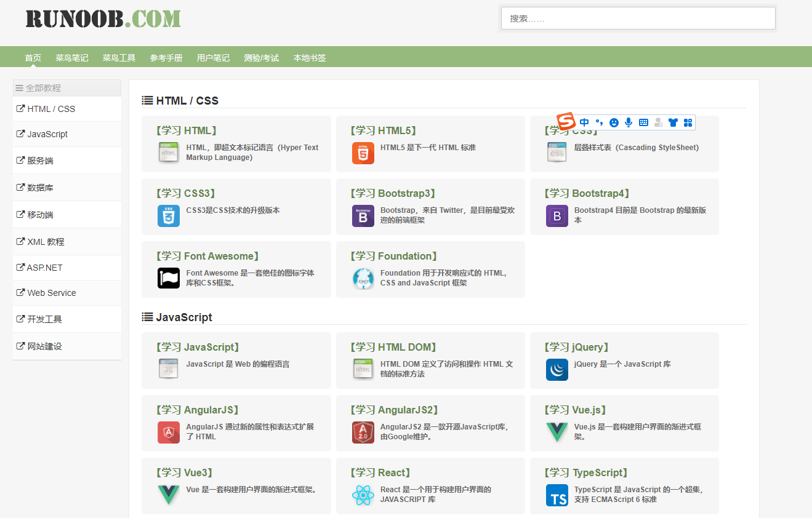
Task: Click the Foundation yeti icon
Action: [x=363, y=279]
